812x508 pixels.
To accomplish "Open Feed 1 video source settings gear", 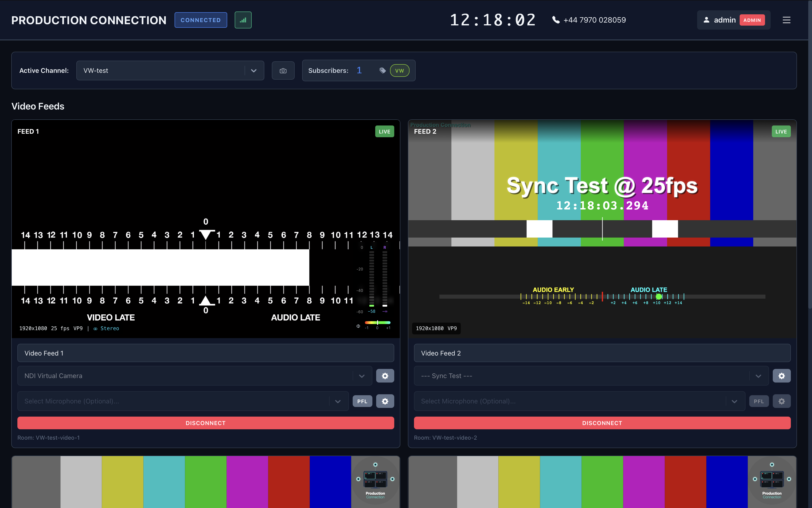I will pos(385,376).
